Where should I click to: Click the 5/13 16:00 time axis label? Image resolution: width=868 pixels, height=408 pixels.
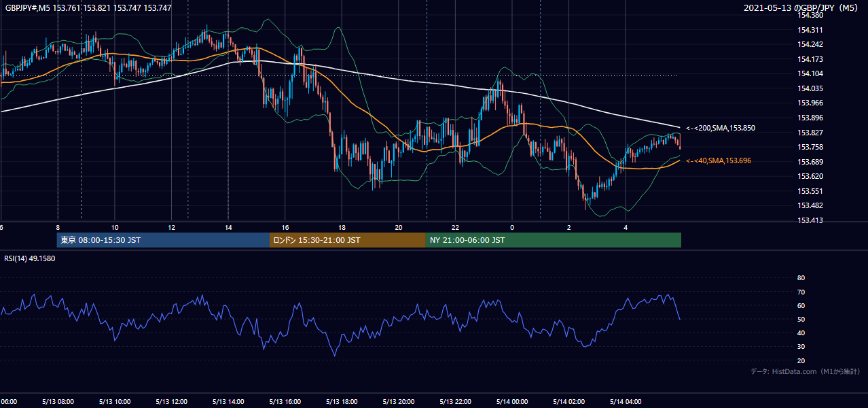[285, 401]
